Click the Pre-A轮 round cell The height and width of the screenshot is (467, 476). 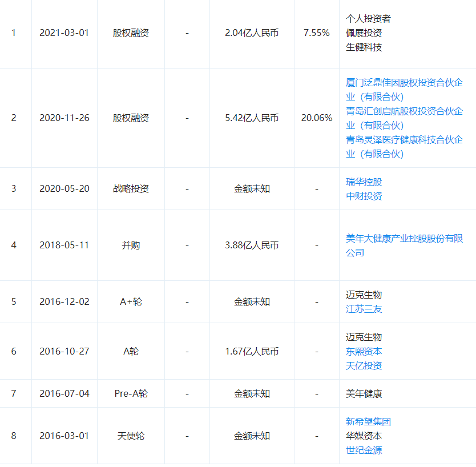coord(131,394)
